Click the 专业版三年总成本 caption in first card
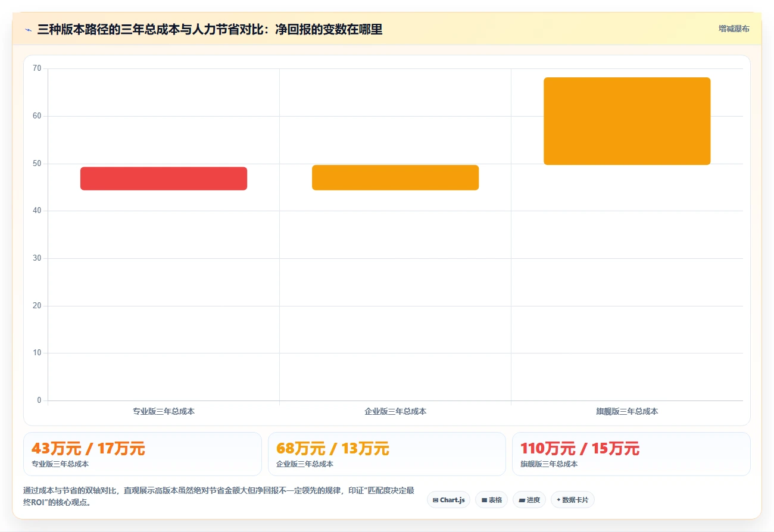Viewport: 774px width, 532px height. [60, 464]
